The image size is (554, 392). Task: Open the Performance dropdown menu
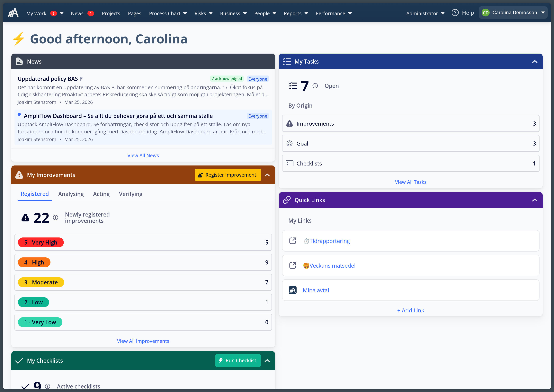(x=334, y=13)
